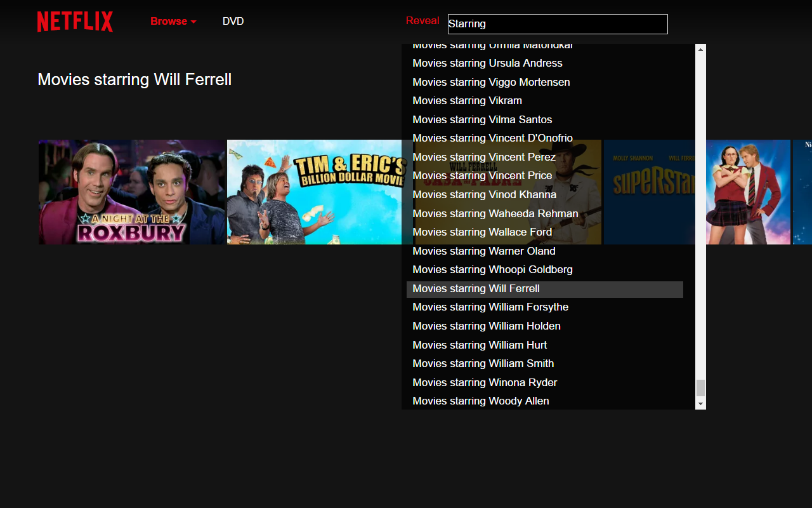Select Movies starring William Forsythe
812x508 pixels.
[545, 307]
